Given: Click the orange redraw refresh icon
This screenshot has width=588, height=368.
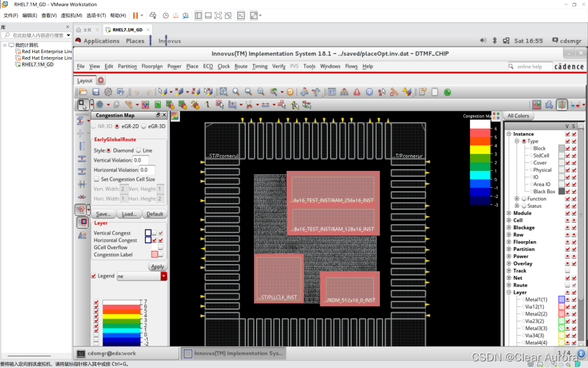Looking at the screenshot, I should [x=290, y=92].
